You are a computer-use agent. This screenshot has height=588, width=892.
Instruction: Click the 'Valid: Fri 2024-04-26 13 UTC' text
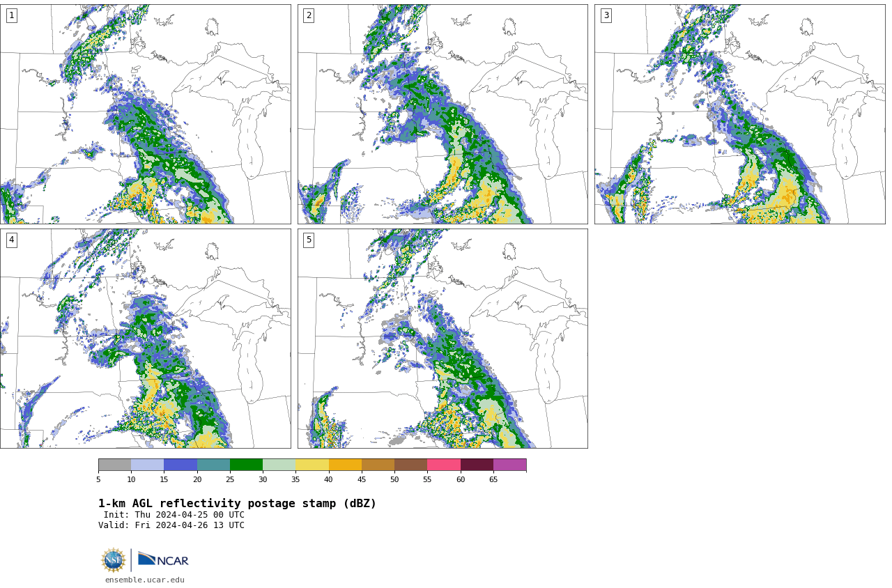171,525
